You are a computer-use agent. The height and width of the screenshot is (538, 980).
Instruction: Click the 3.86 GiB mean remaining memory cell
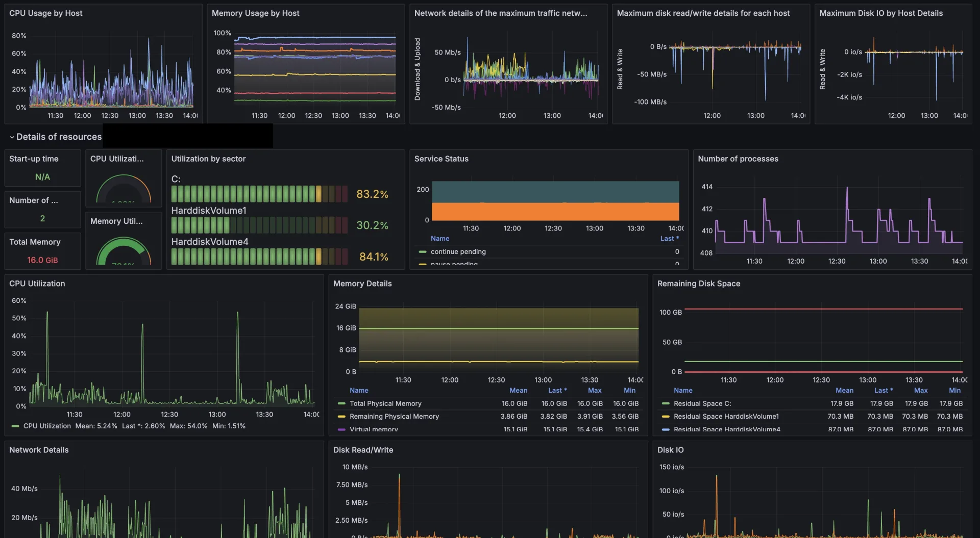[513, 416]
